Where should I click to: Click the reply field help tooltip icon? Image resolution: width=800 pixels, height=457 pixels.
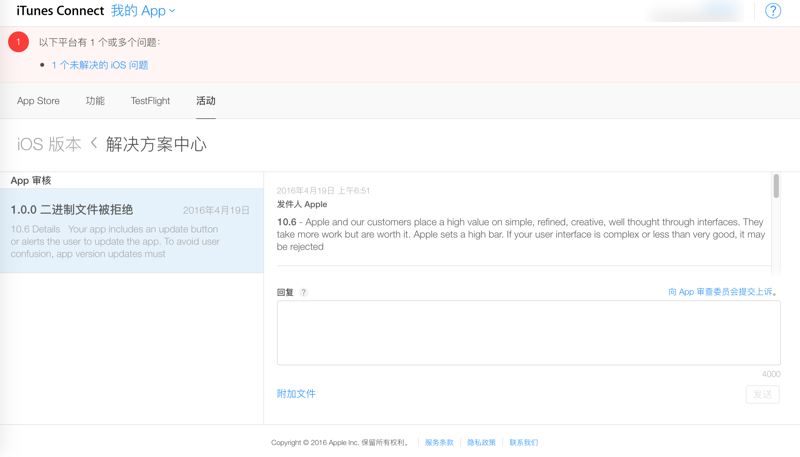click(304, 292)
